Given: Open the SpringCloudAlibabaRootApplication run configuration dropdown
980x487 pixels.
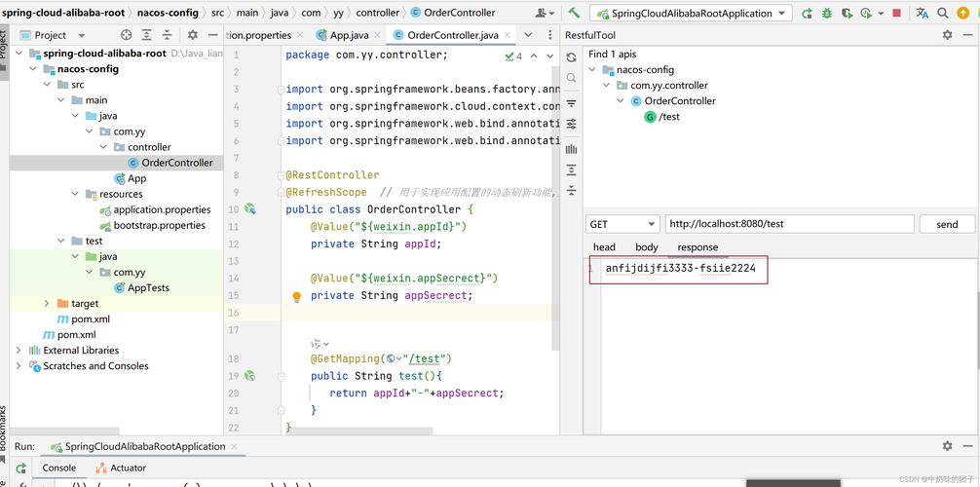Looking at the screenshot, I should (x=692, y=13).
